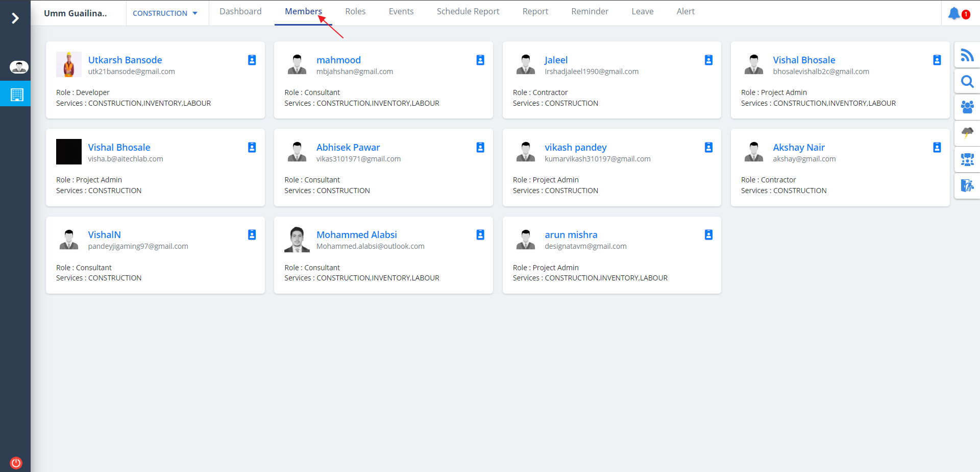Go to the Roles tab
The image size is (980, 472).
click(x=355, y=12)
